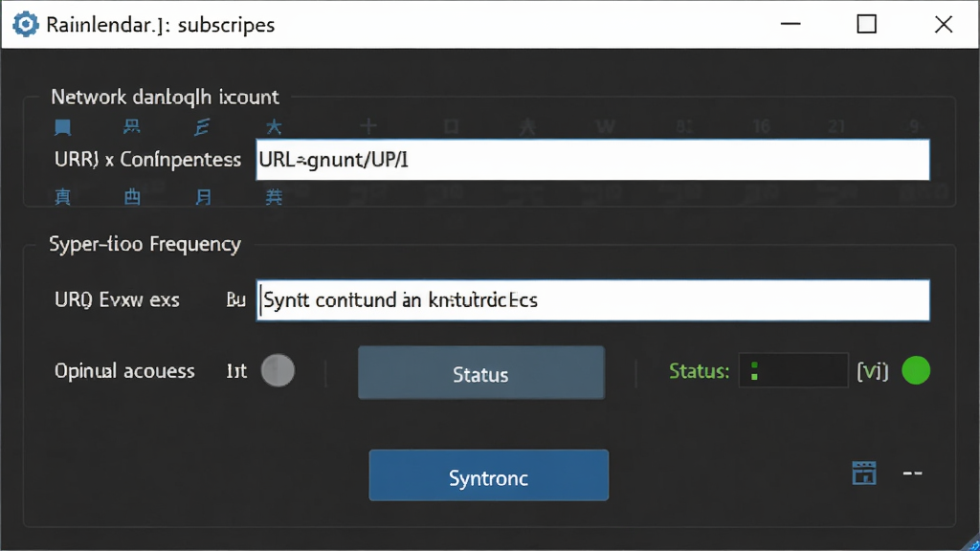Minimize the Rainlendar window
Viewport: 980px width, 551px height.
(791, 24)
